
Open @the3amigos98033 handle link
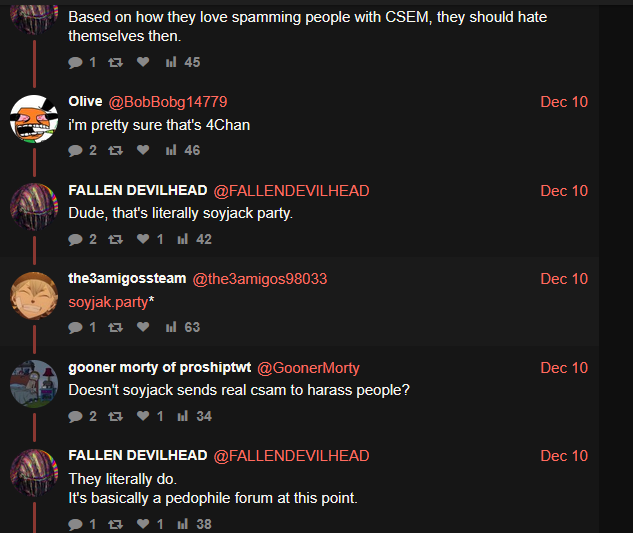tap(260, 279)
